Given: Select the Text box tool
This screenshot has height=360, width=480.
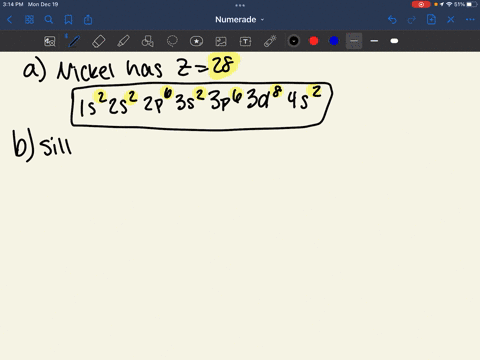Looking at the screenshot, I should coord(245,41).
